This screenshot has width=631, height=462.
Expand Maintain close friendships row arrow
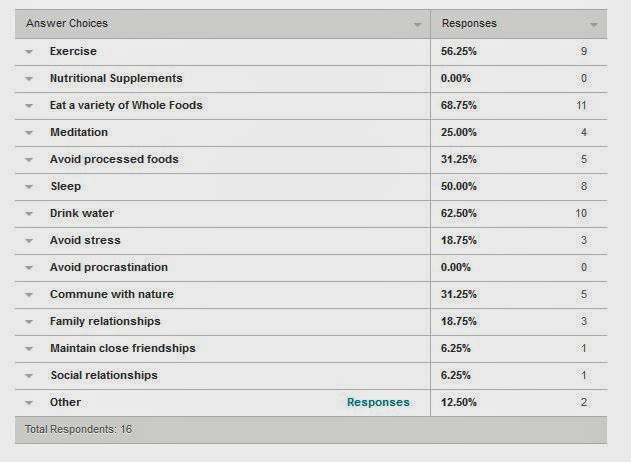[29, 349]
